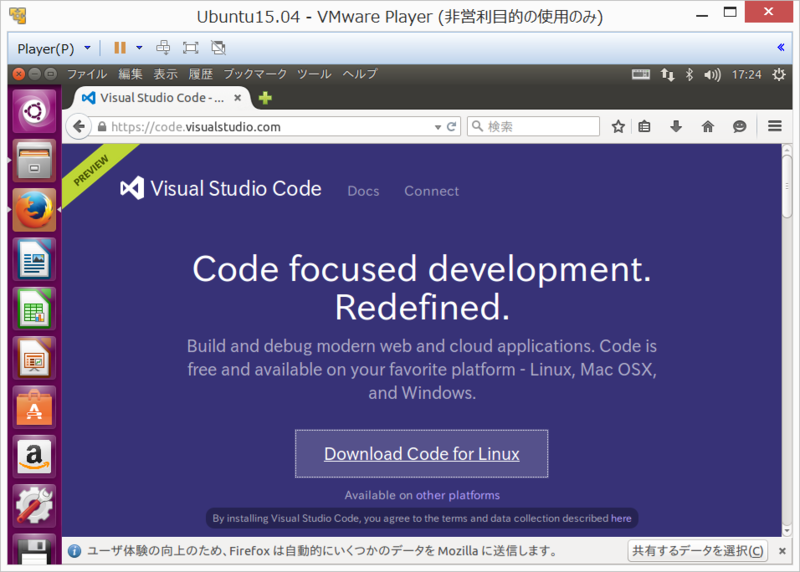
Task: Open the Bluetooth indicator
Action: tap(689, 74)
